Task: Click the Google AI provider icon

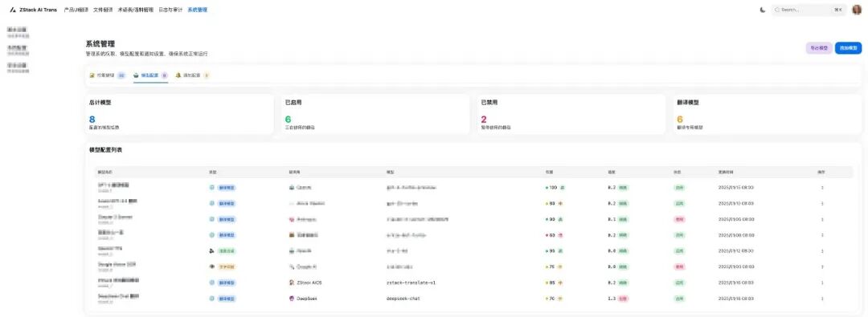Action: point(292,266)
